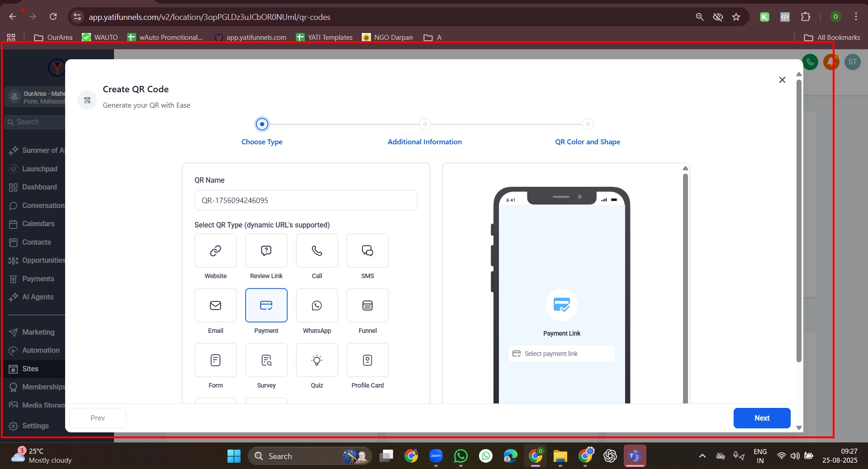
Task: Jump to the Additional Information step
Action: (424, 124)
